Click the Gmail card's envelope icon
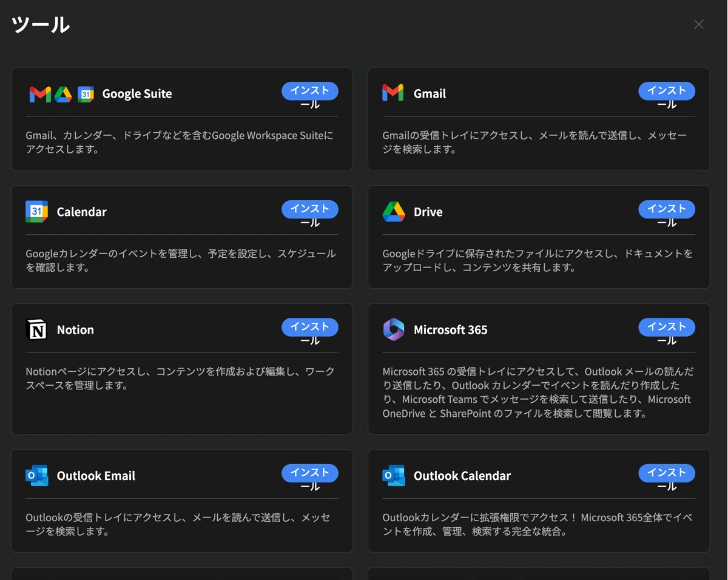The width and height of the screenshot is (728, 580). [393, 92]
